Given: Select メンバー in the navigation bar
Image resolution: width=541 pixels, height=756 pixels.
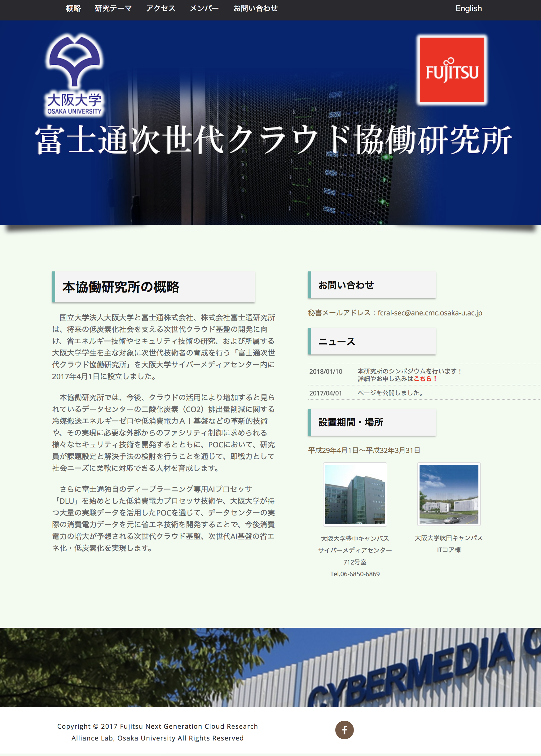Looking at the screenshot, I should click(204, 8).
